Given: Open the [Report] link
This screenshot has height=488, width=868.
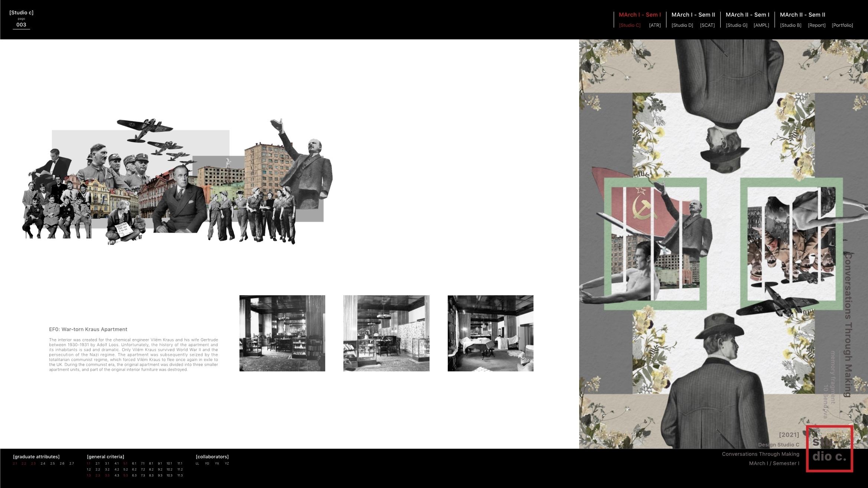Looking at the screenshot, I should (x=816, y=25).
